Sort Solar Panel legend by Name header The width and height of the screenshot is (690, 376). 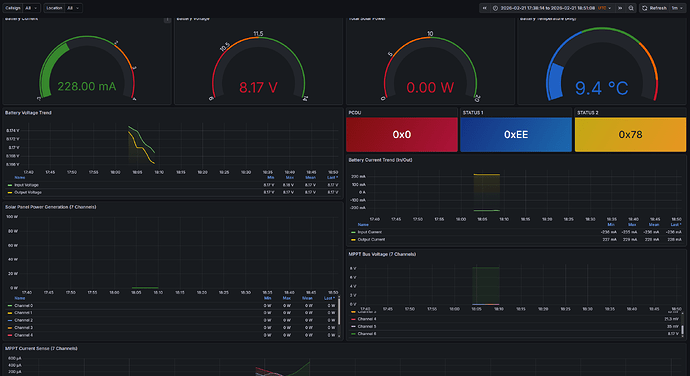20,298
